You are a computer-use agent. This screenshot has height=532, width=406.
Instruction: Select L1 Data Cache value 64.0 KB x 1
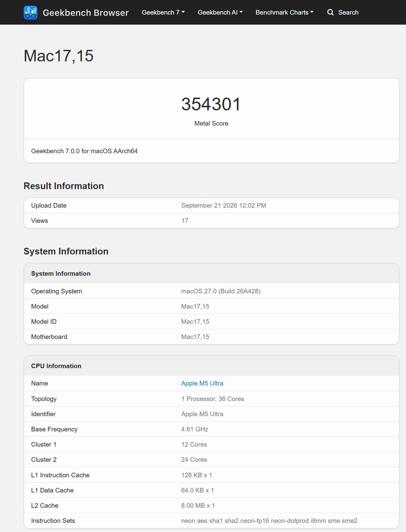coord(198,490)
